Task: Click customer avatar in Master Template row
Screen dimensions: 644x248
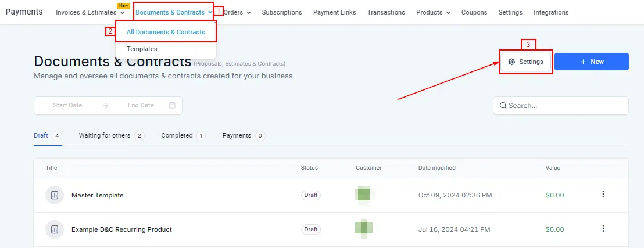Action: tap(363, 194)
